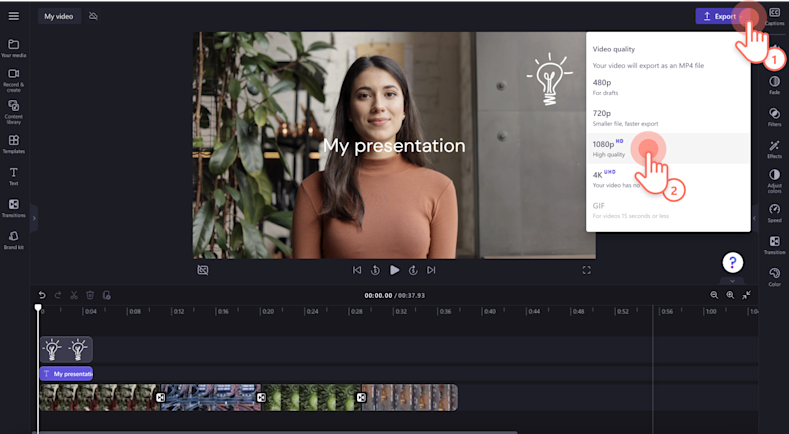Click transition between third and fourth clips

[361, 397]
